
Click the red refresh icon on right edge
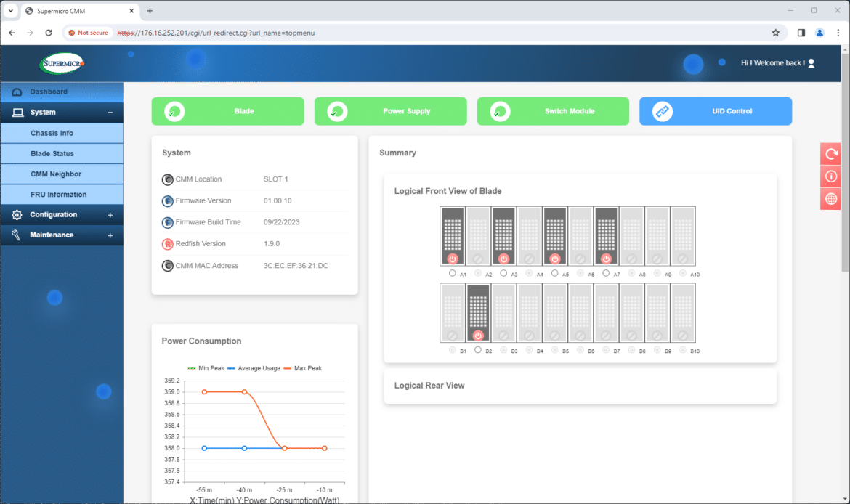(830, 154)
